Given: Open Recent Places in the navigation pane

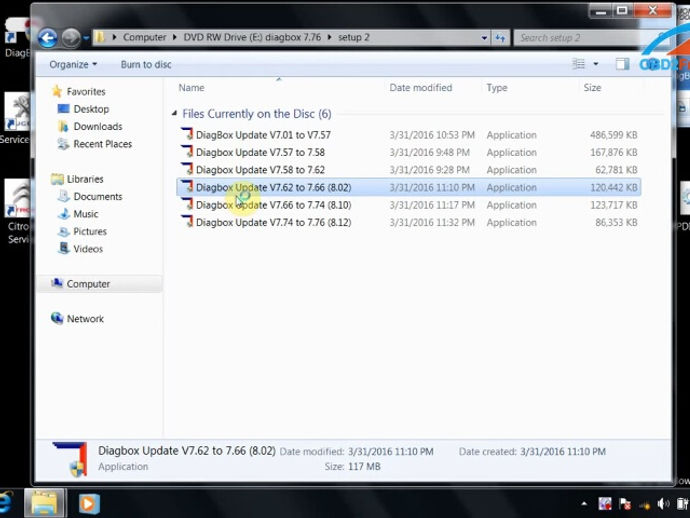Looking at the screenshot, I should (103, 144).
